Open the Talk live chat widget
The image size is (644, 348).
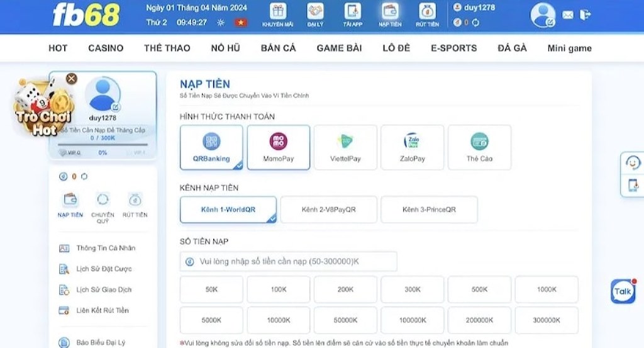pyautogui.click(x=623, y=291)
